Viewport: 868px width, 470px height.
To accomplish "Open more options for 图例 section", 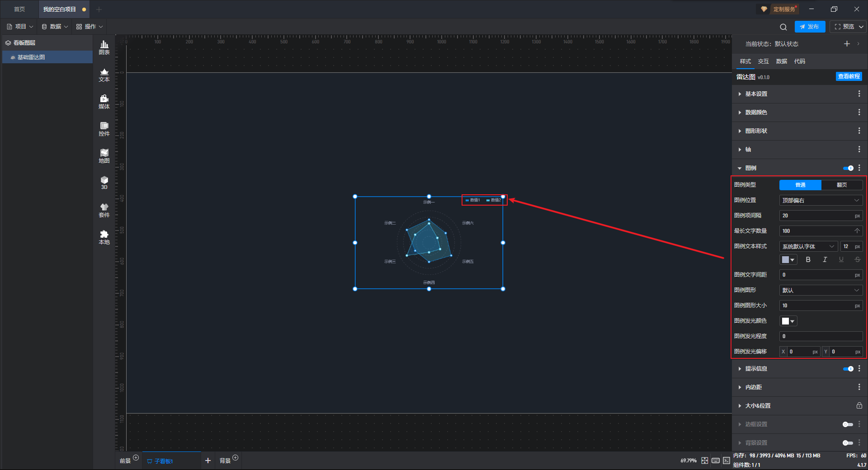I will 859,168.
